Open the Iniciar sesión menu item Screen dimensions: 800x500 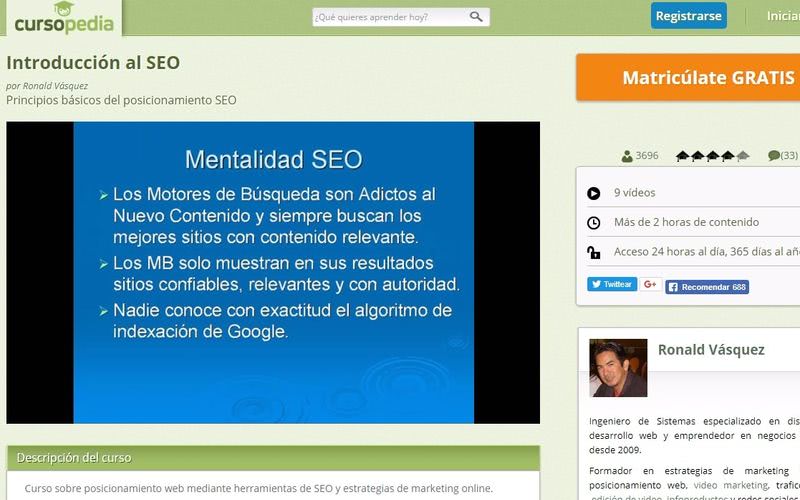[782, 16]
